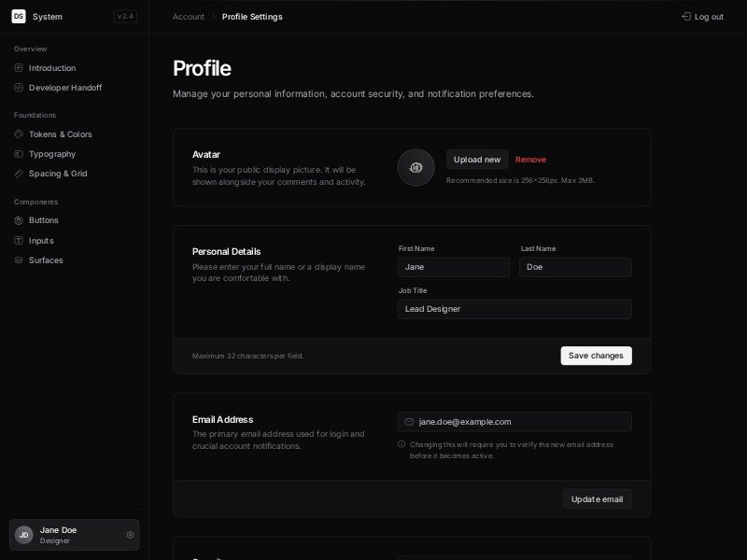This screenshot has width=747, height=560.
Task: Open the Inputs components page
Action: click(41, 241)
